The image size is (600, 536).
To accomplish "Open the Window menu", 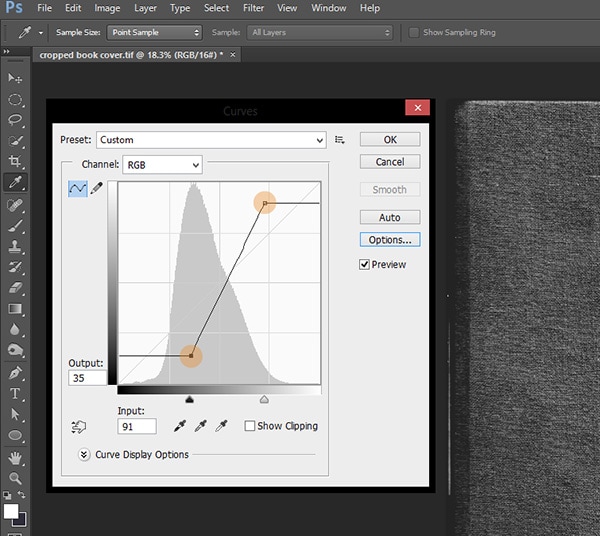I will point(329,8).
